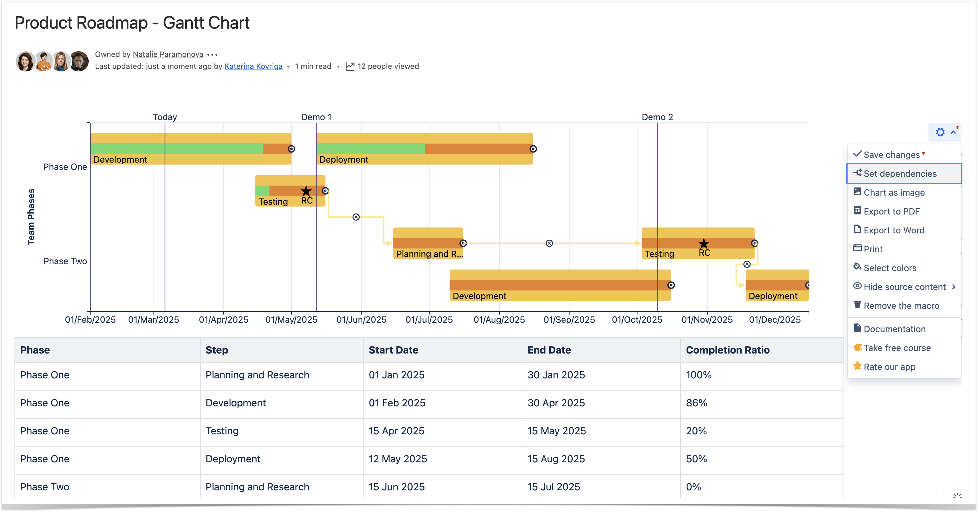
Task: Click the Print icon
Action: pyautogui.click(x=857, y=248)
